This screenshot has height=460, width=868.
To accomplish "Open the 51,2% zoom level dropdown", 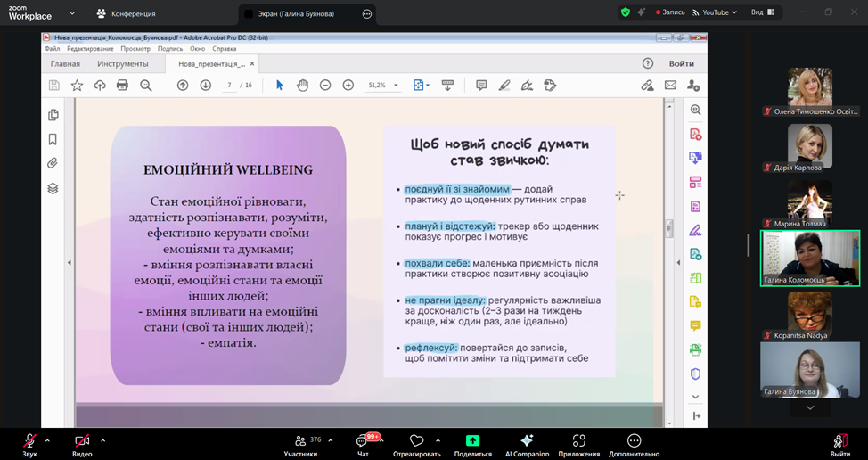I will pos(396,86).
